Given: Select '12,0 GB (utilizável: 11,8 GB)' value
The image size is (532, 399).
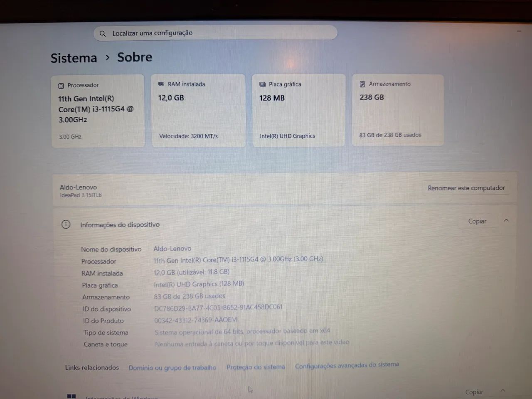Looking at the screenshot, I should tap(191, 272).
